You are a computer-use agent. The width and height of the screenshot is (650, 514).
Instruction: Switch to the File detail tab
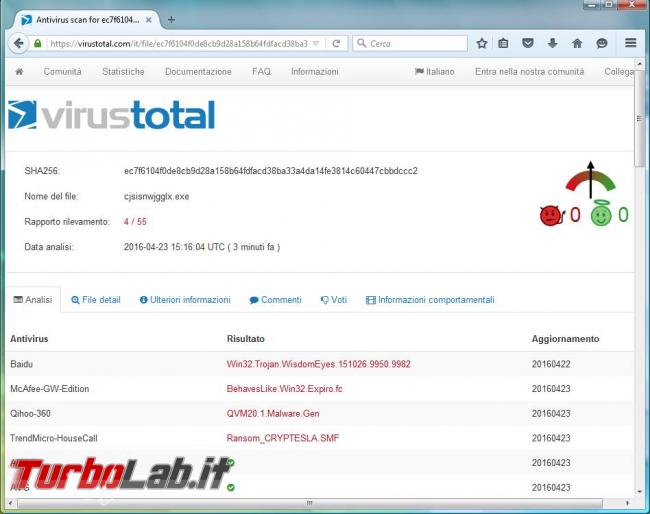tap(96, 300)
